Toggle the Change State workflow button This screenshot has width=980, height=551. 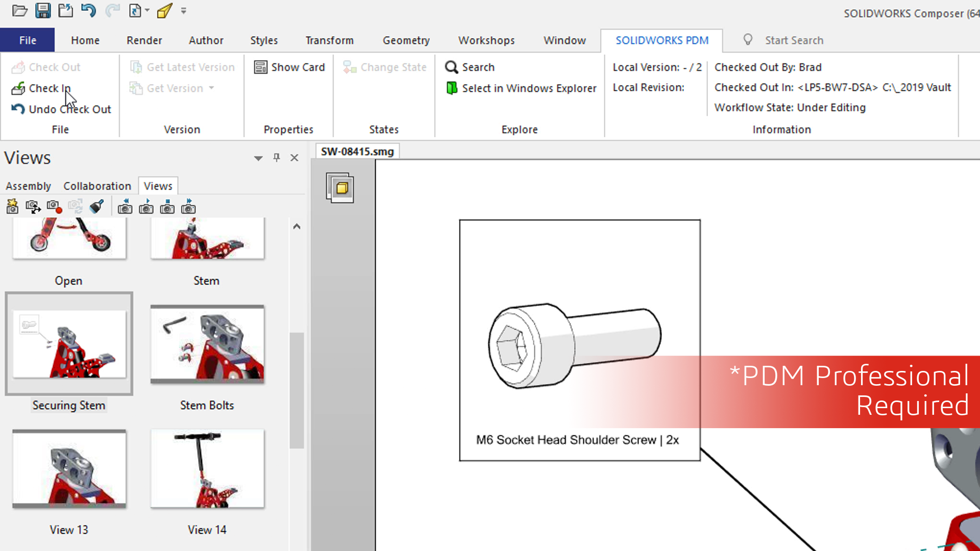click(x=384, y=67)
